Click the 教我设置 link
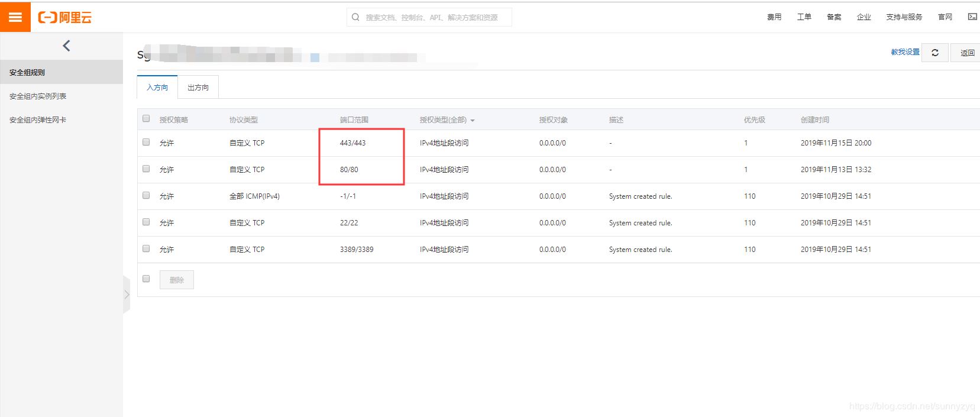 (905, 52)
